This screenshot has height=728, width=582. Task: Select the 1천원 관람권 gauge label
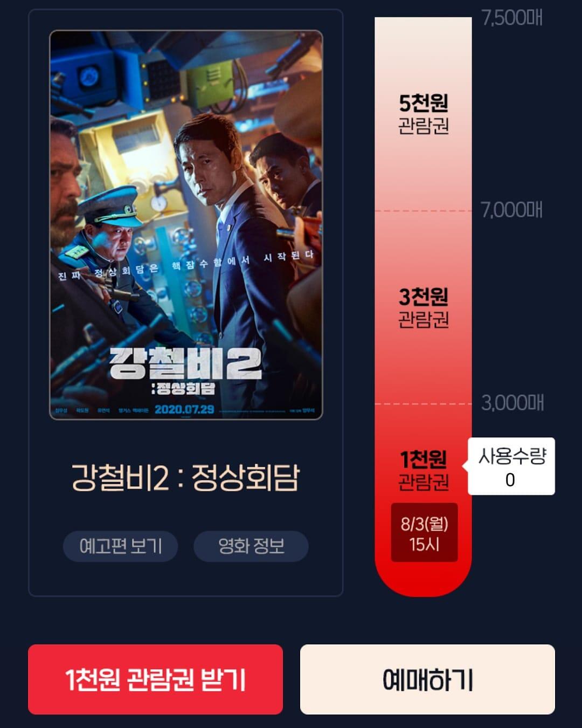[x=423, y=469]
